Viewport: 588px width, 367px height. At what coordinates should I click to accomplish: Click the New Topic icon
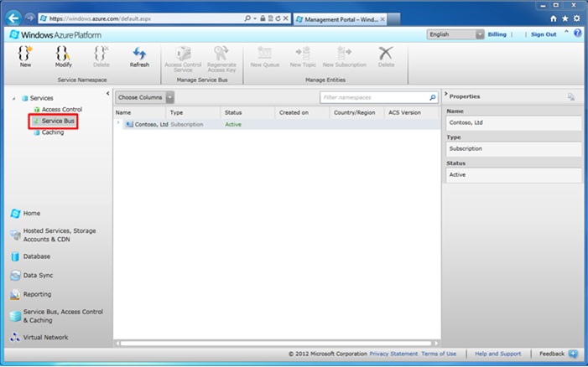[x=304, y=55]
